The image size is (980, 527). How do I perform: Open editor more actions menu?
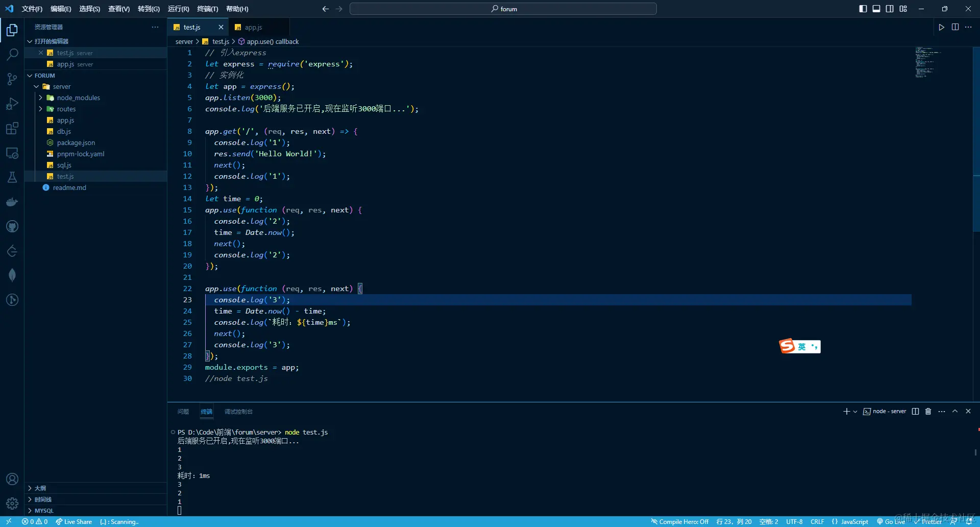968,27
